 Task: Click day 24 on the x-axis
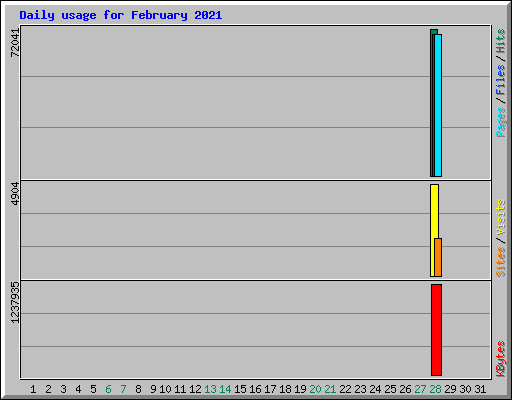click(375, 389)
